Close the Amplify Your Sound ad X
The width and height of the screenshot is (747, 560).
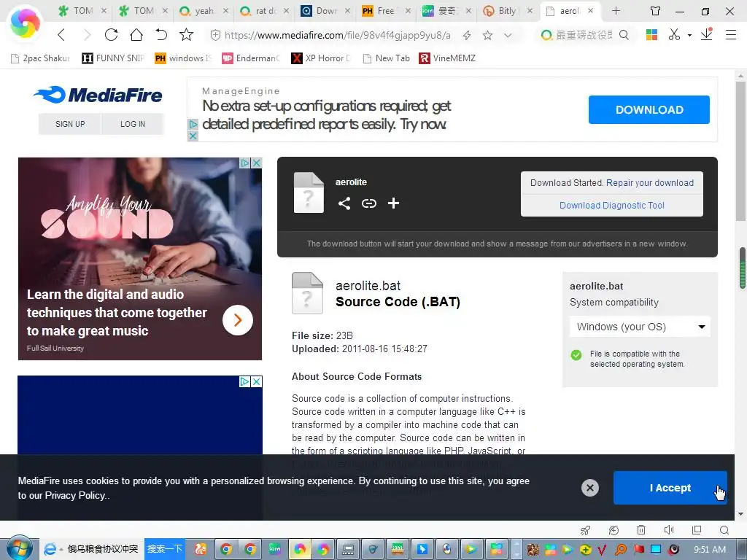256,163
